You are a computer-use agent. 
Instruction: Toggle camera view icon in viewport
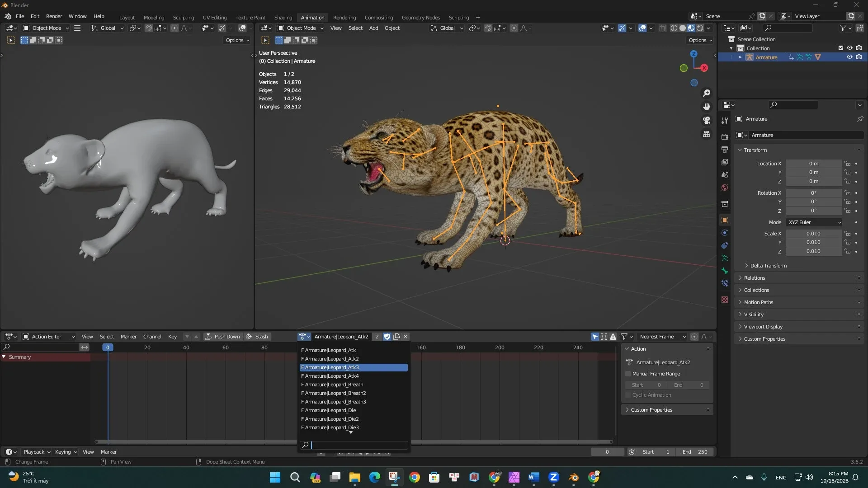707,120
